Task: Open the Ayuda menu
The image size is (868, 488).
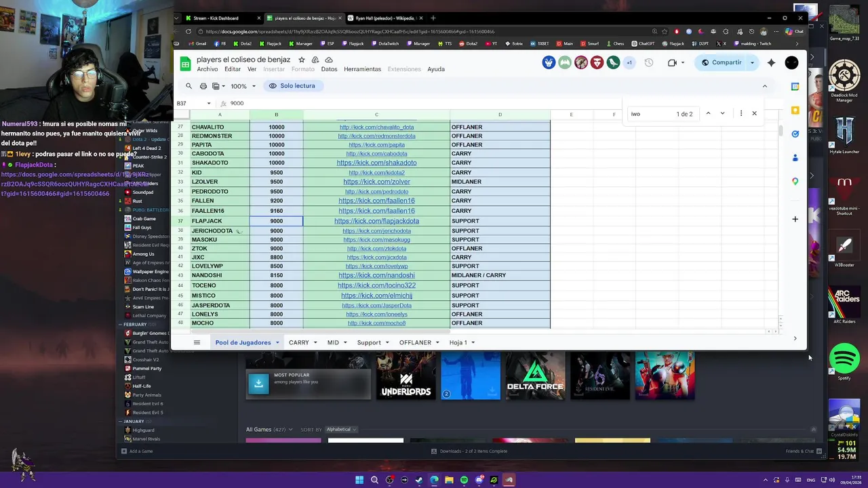Action: [436, 69]
